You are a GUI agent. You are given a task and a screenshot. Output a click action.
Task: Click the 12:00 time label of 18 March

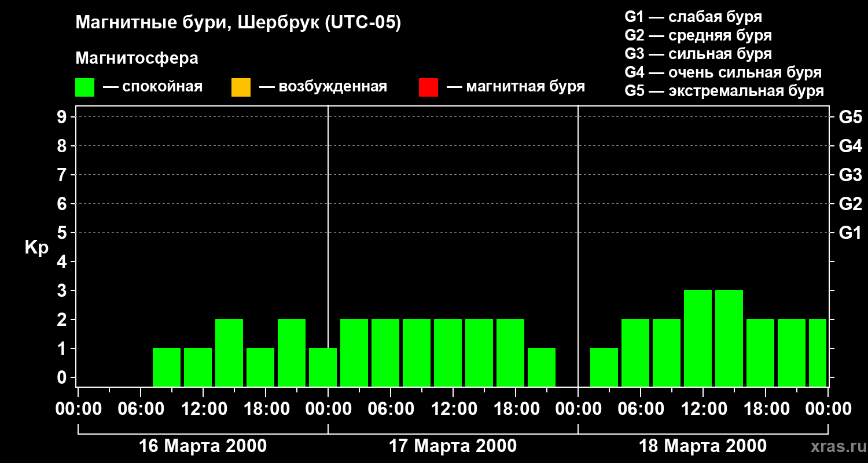(x=703, y=409)
